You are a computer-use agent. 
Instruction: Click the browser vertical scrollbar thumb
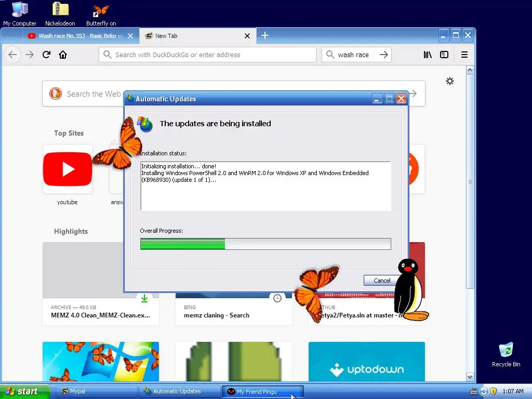[470, 181]
